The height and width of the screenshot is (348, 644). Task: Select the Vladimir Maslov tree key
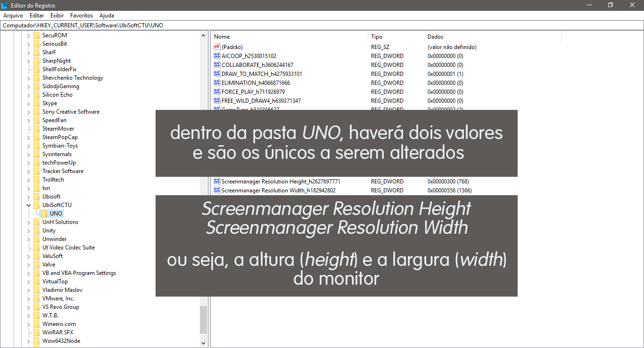click(62, 290)
